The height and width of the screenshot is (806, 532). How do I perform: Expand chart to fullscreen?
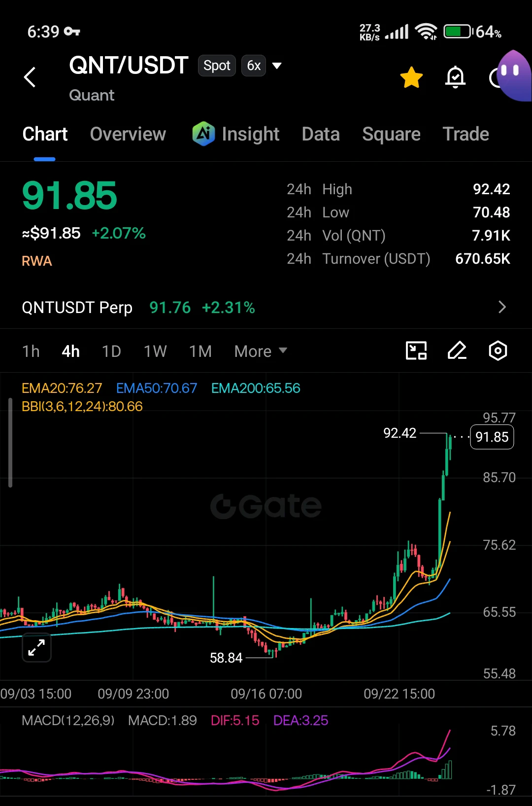tap(37, 647)
